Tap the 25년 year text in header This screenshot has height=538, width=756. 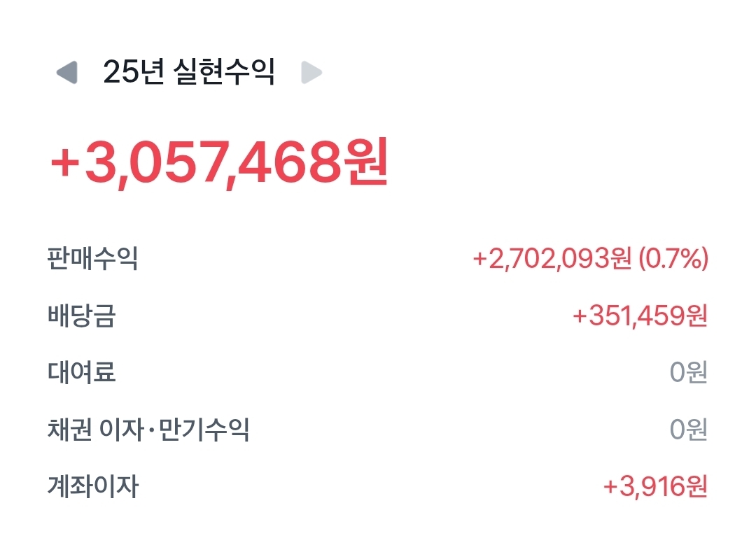133,72
